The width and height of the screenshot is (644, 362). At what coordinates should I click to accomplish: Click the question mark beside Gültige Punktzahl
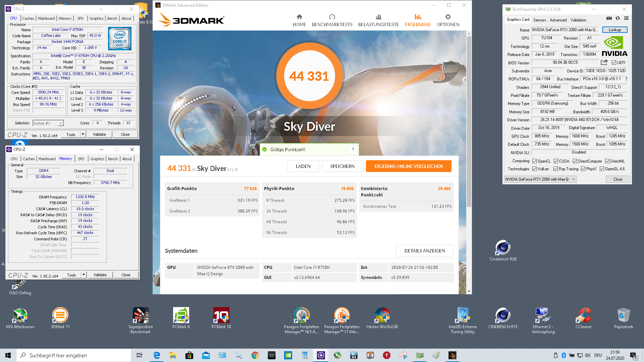click(353, 149)
